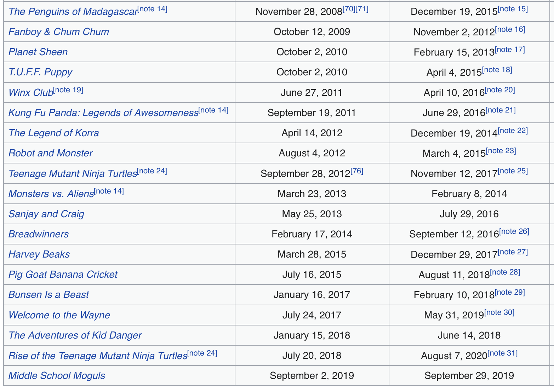
Task: Select the date February 8, 2014
Action: tap(469, 194)
